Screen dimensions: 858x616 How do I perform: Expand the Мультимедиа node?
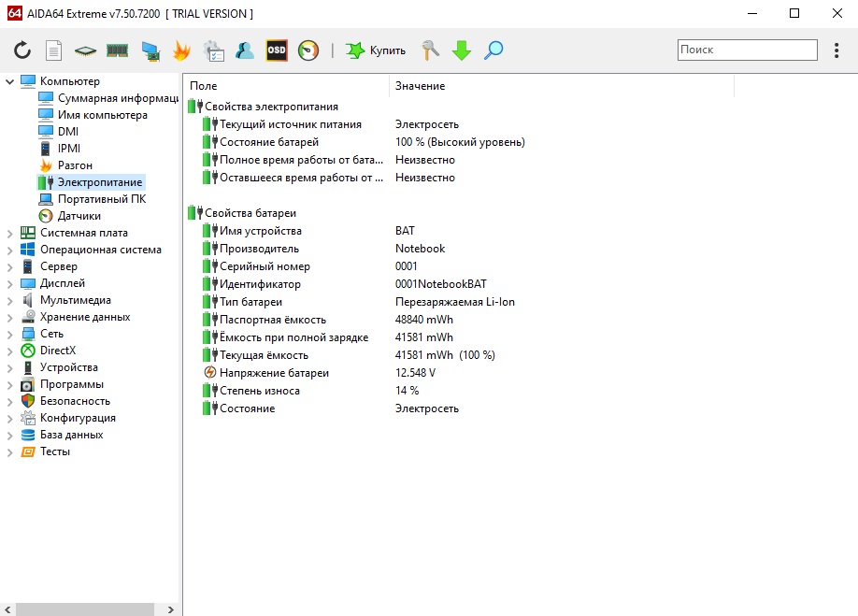click(9, 301)
